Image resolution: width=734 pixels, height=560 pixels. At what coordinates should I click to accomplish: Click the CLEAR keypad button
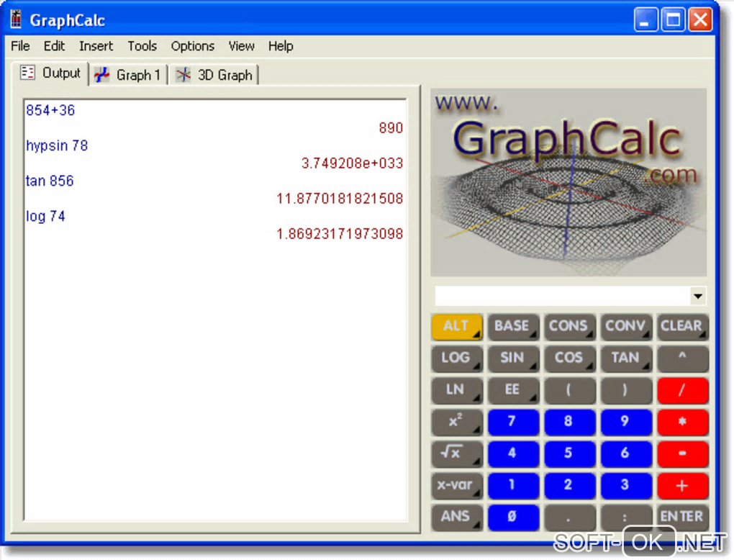(x=682, y=326)
